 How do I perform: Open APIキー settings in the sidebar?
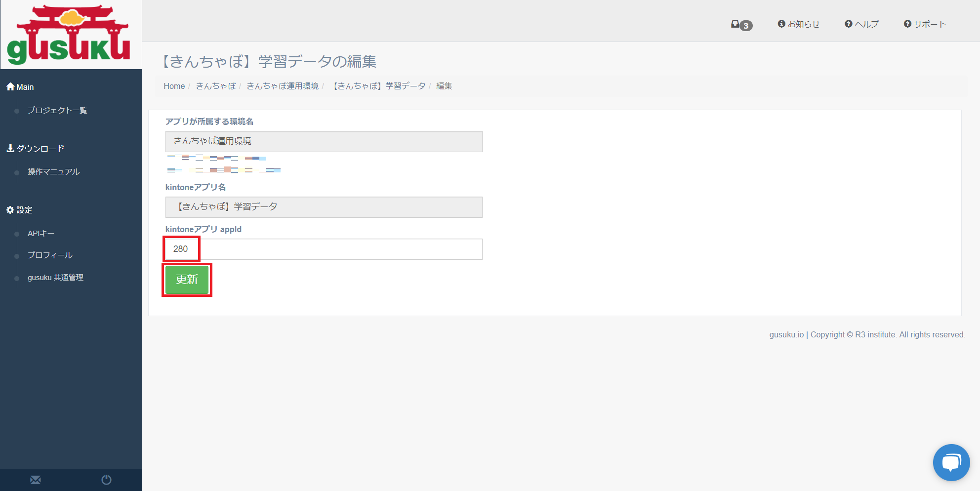(41, 233)
